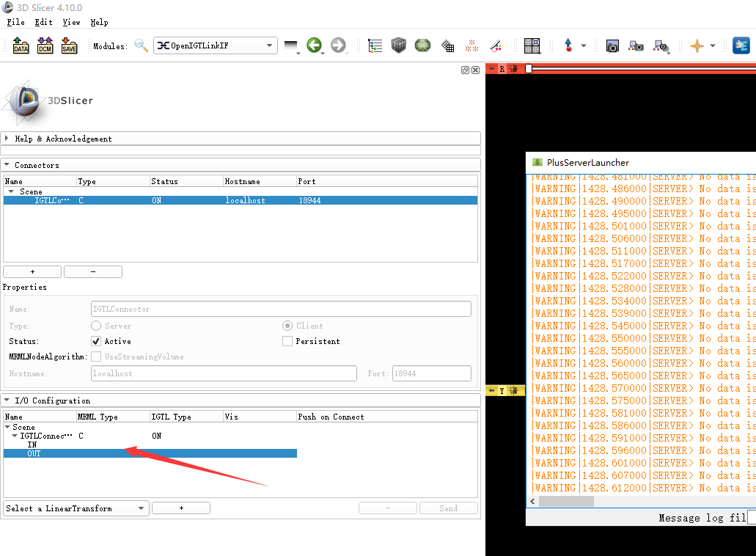Open the DATA load data icon

coord(21,45)
